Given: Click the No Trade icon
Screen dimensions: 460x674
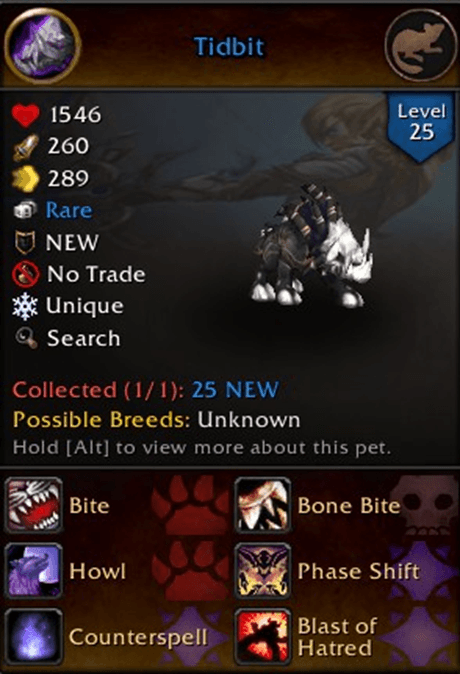Looking at the screenshot, I should (25, 274).
